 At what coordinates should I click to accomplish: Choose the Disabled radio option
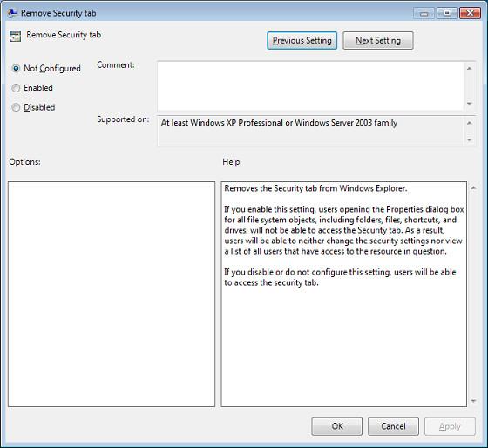point(16,107)
